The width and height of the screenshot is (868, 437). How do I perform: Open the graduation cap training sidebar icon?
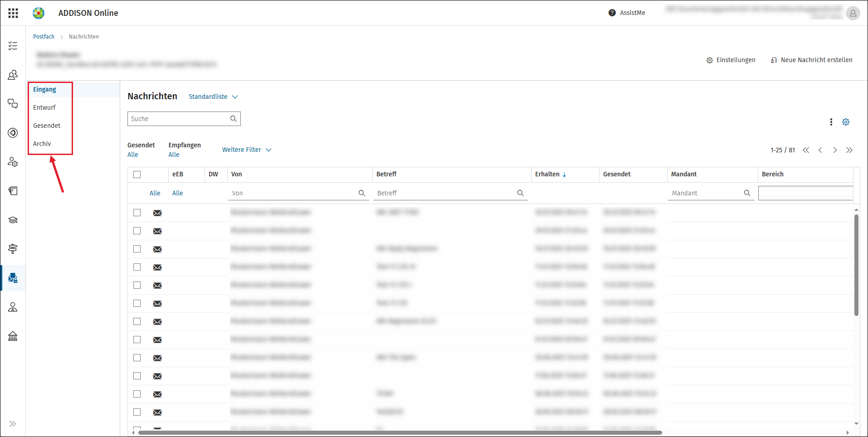pos(13,220)
